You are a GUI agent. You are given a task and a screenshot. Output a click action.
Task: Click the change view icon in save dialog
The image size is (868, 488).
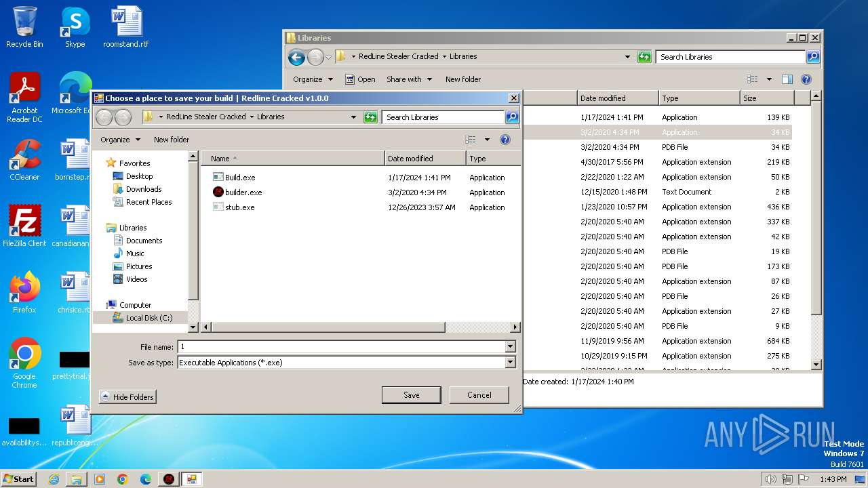click(x=471, y=140)
